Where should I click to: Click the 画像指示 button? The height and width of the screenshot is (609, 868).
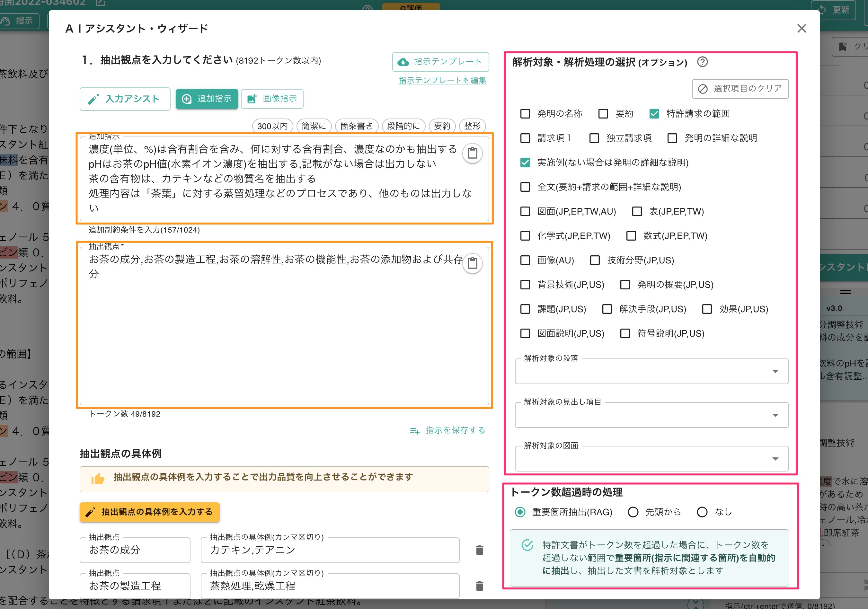click(272, 99)
